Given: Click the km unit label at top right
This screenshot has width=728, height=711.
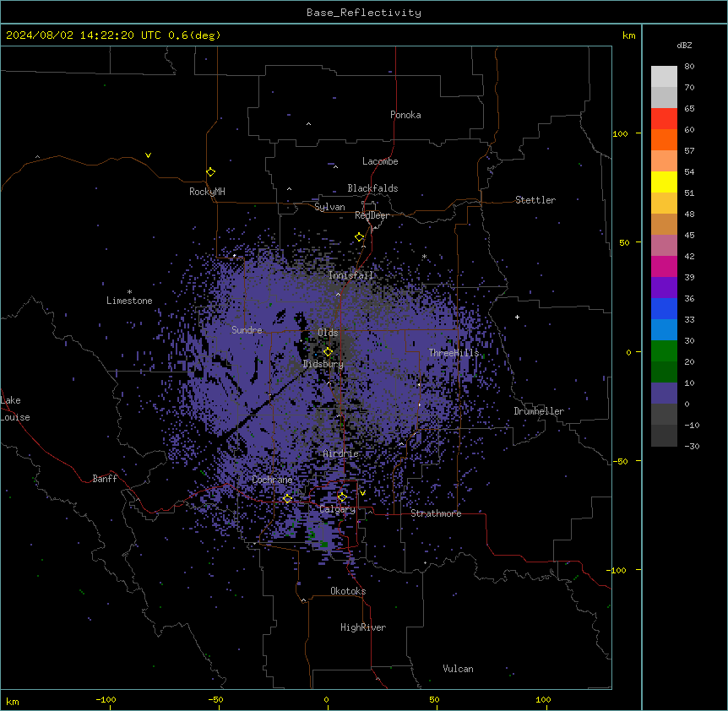Looking at the screenshot, I should tap(629, 35).
